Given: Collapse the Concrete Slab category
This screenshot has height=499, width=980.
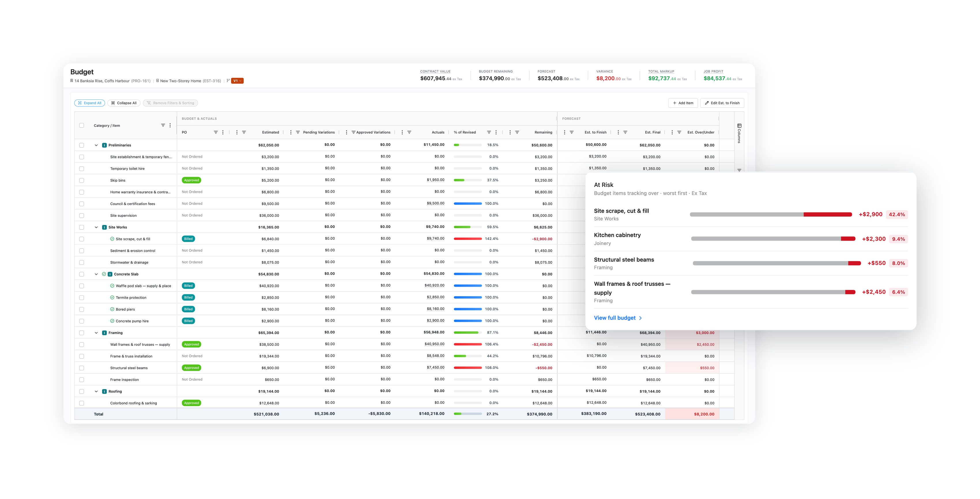Looking at the screenshot, I should click(96, 274).
